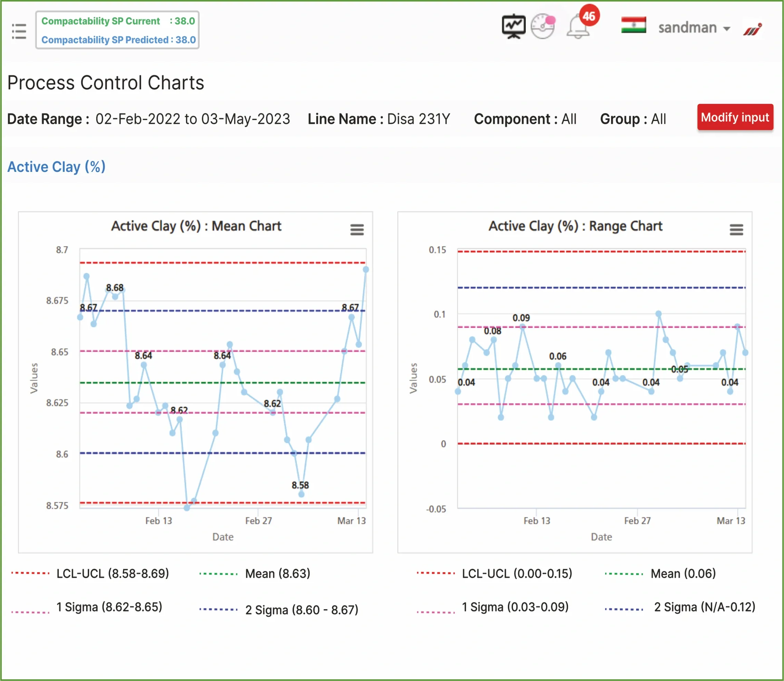Toggle 1 Sigma (8.62-8.65) legend entry

(x=109, y=607)
